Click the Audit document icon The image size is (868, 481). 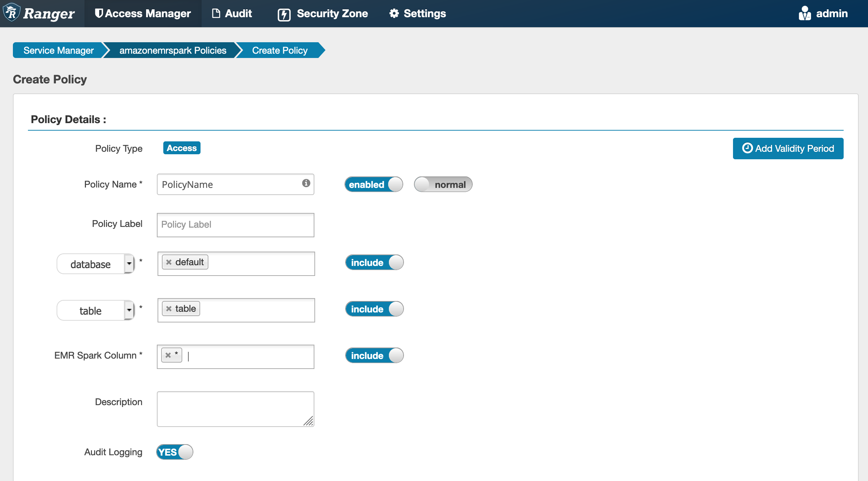coord(214,13)
